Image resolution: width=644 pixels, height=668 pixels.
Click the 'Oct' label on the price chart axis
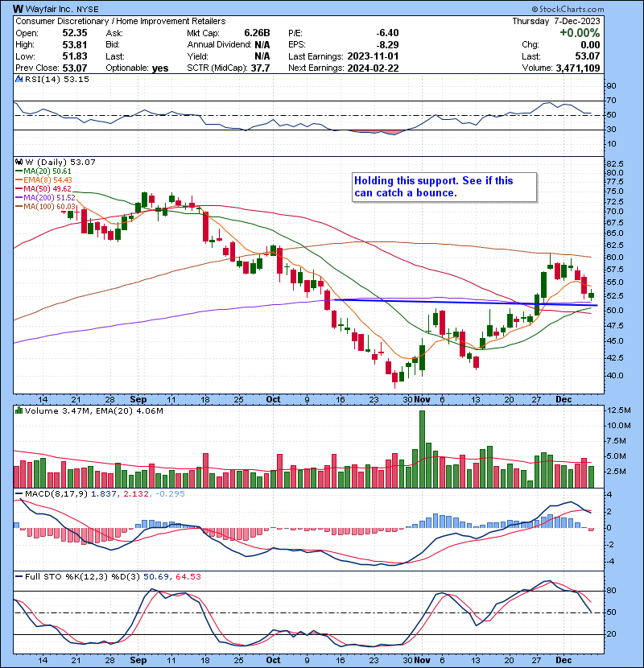coord(273,399)
